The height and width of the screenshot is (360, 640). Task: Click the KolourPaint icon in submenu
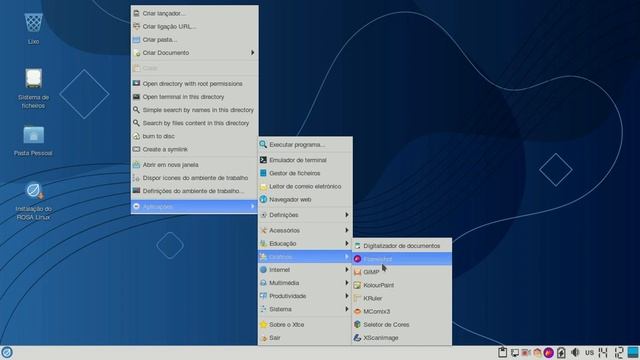(x=358, y=285)
